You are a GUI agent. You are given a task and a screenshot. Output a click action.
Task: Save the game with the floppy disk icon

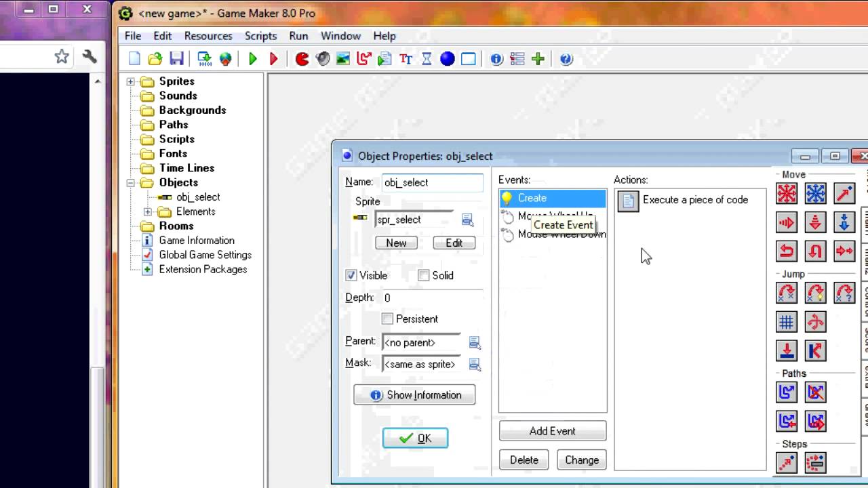pyautogui.click(x=176, y=59)
